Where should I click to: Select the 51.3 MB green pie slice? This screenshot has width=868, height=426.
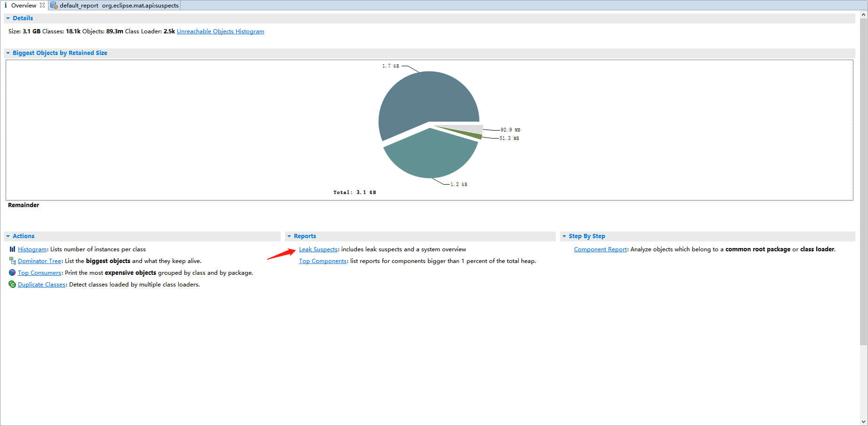473,136
